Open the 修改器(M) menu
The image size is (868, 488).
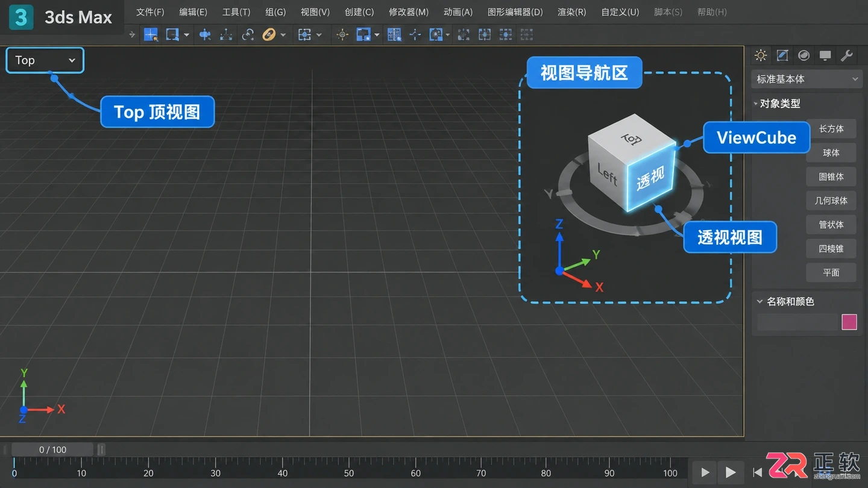409,12
